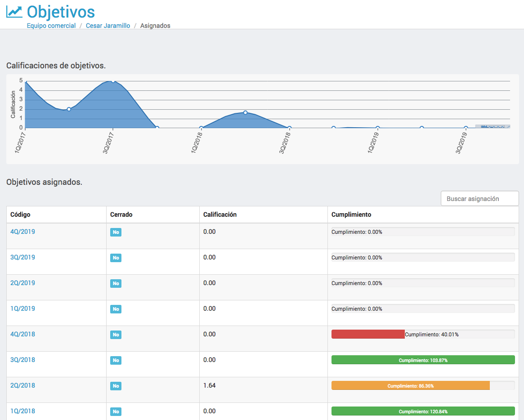Click the chart data point at 1Q/2019
The image size is (524, 420).
tap(378, 128)
